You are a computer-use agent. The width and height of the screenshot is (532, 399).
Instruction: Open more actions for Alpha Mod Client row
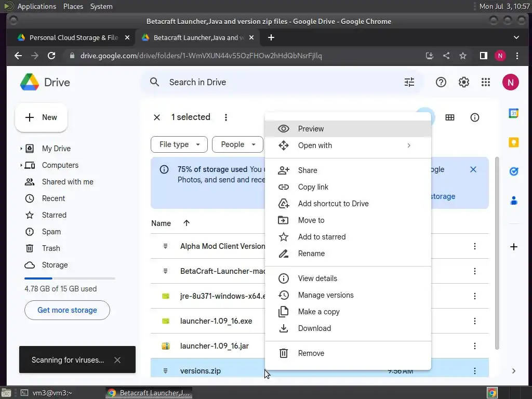(x=475, y=246)
